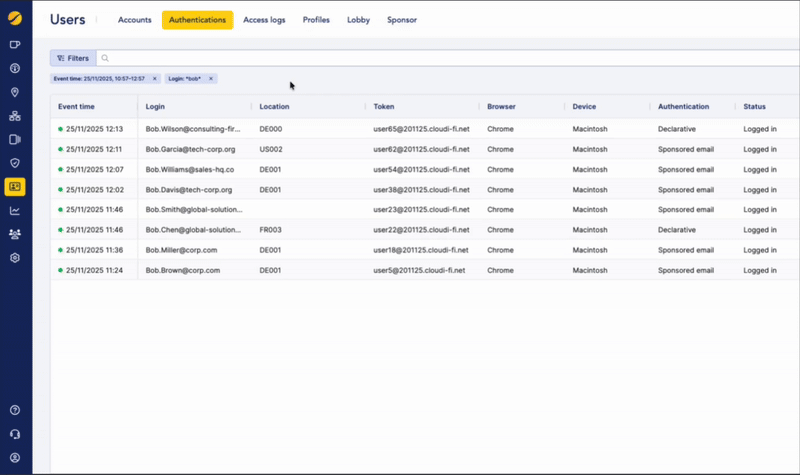800x475 pixels.
Task: Select the Bob.Chen@global-solution... login
Action: coord(193,230)
